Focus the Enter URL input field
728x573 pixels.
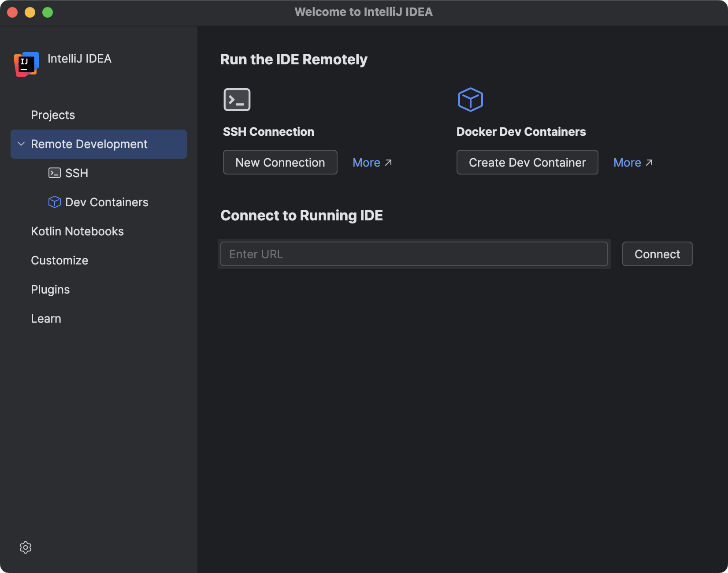414,254
